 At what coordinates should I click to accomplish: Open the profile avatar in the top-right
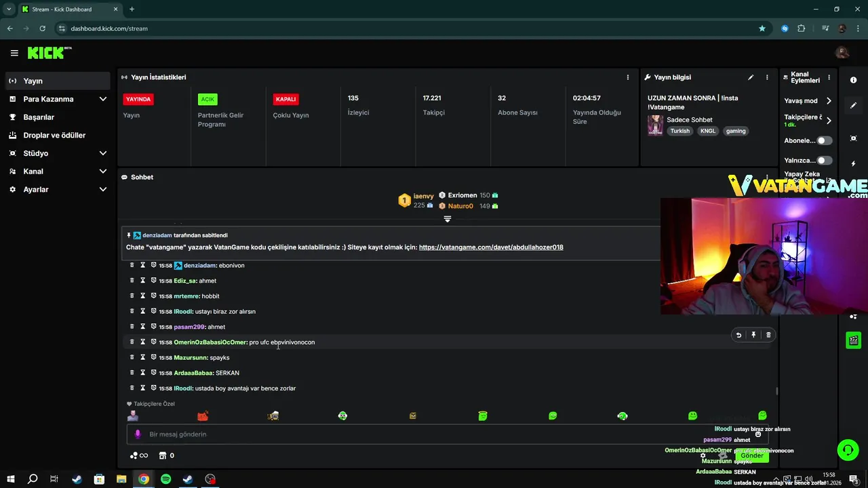pyautogui.click(x=842, y=53)
